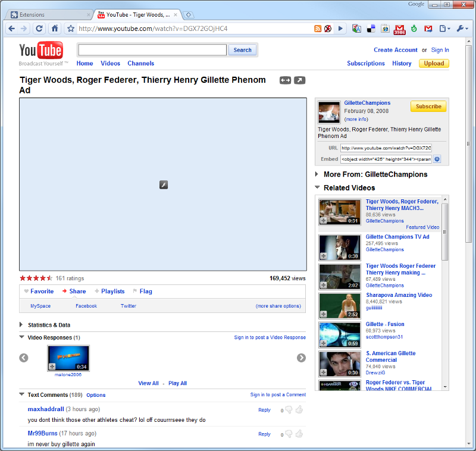The image size is (476, 451).
Task: Click Create Account link
Action: coord(396,50)
